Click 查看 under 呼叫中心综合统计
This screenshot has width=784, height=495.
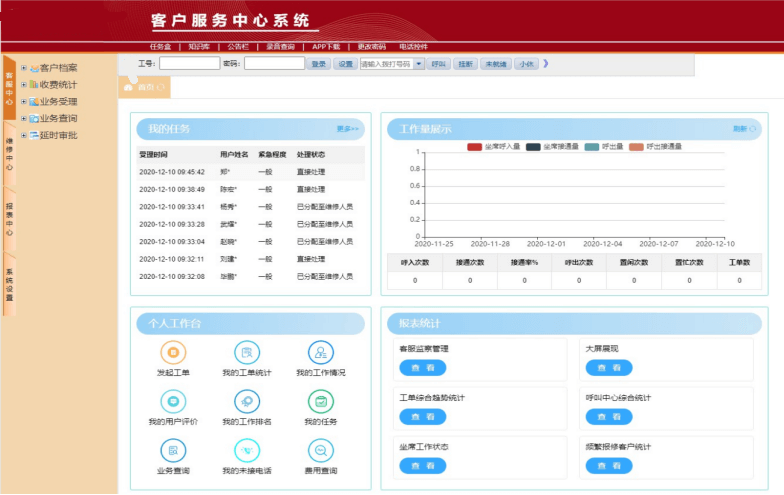(609, 416)
